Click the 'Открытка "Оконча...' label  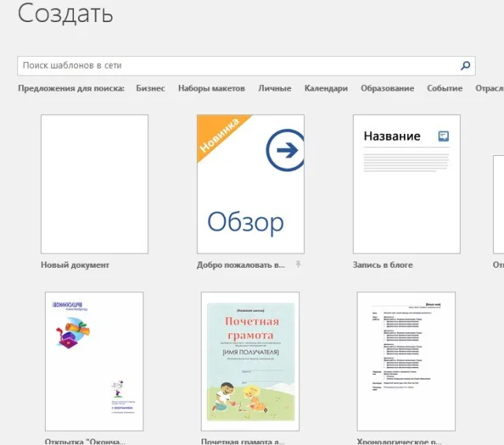pyautogui.click(x=85, y=441)
